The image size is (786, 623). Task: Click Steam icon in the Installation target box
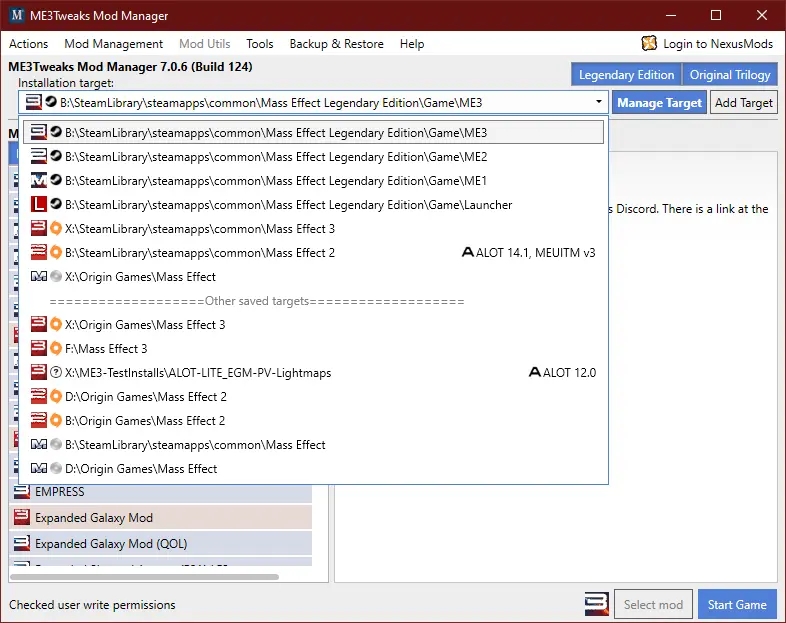tap(51, 102)
